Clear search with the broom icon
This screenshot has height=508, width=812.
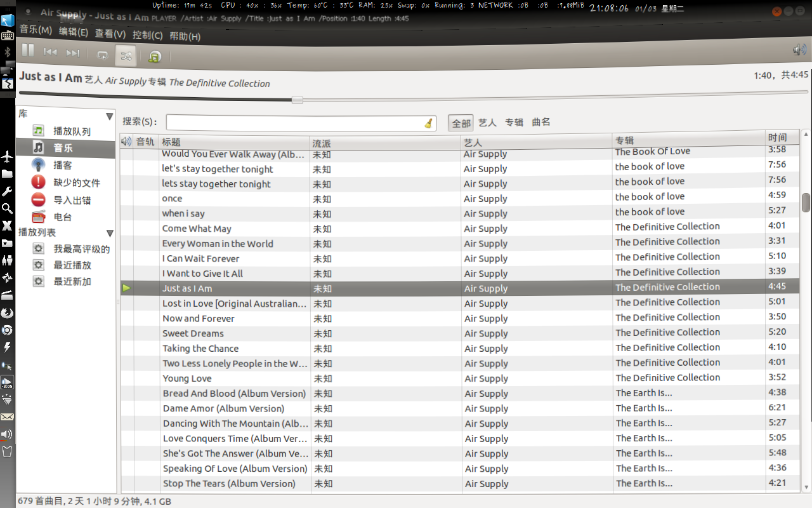pos(429,123)
